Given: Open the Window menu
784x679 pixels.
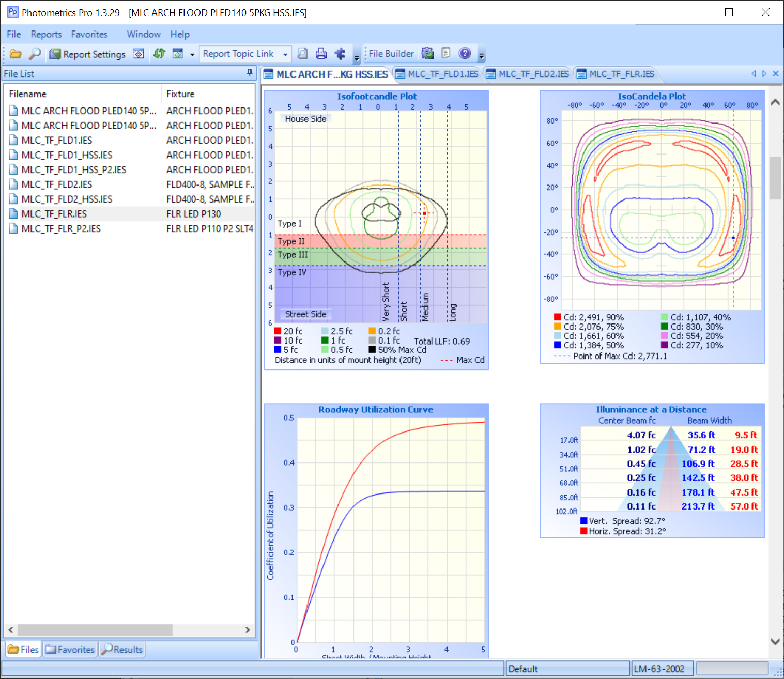Looking at the screenshot, I should tap(144, 34).
